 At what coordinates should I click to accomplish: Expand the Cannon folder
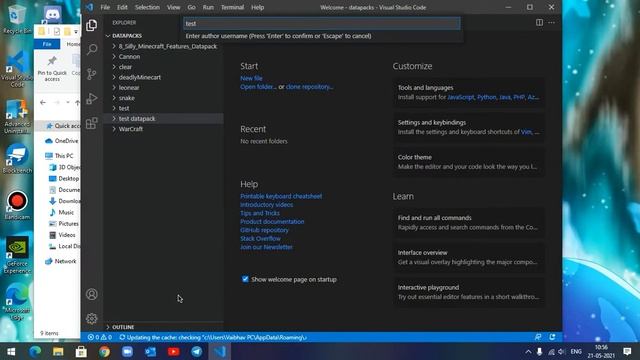[x=163, y=56]
